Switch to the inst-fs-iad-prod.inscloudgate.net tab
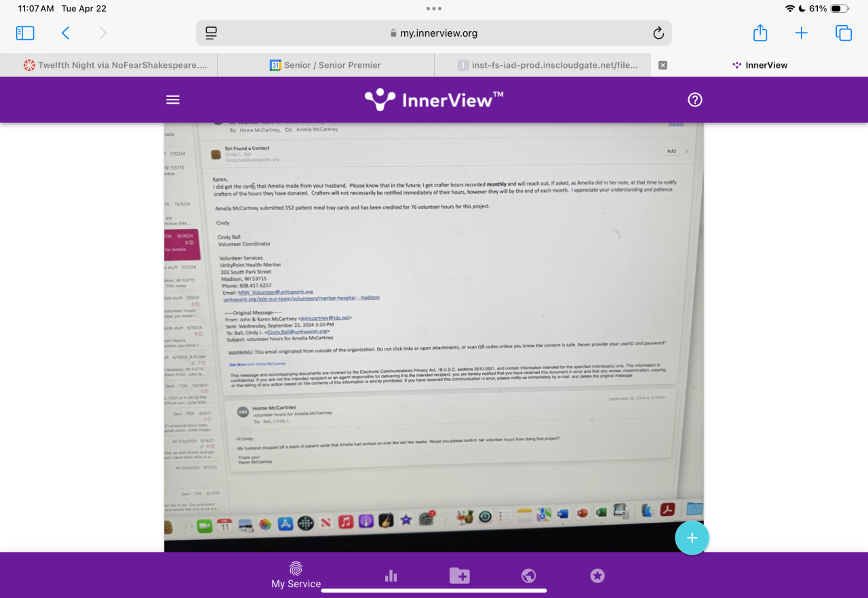Viewport: 868px width, 598px height. [x=542, y=65]
